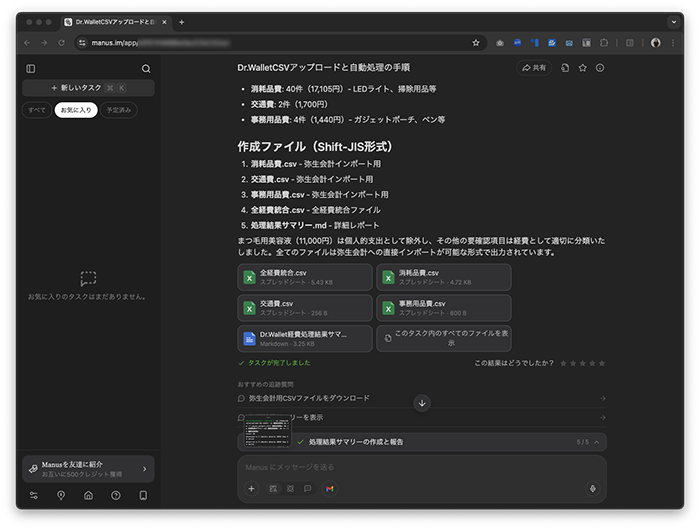Click the 作成ファイル（Shift-JIS形式）heading
The height and width of the screenshot is (529, 700).
click(x=315, y=146)
